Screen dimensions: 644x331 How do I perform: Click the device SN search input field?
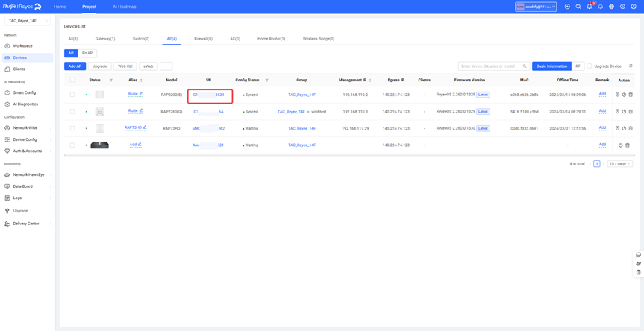[490, 66]
